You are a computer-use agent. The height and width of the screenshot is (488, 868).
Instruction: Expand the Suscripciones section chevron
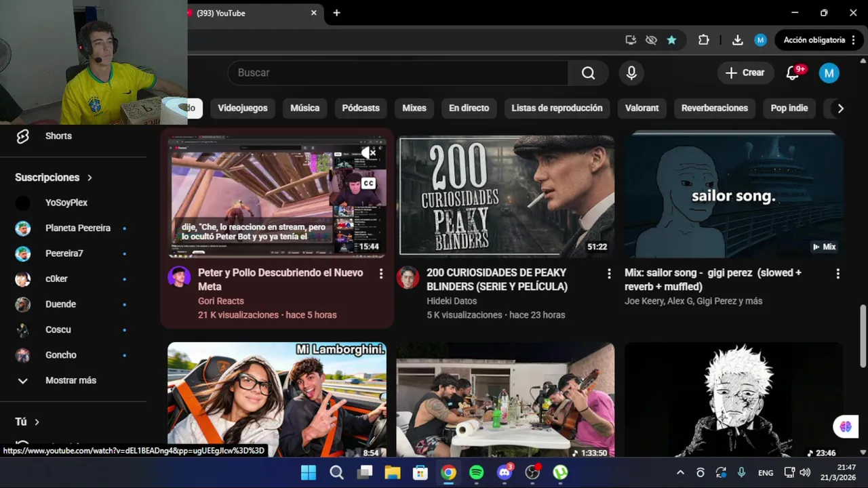click(x=90, y=178)
